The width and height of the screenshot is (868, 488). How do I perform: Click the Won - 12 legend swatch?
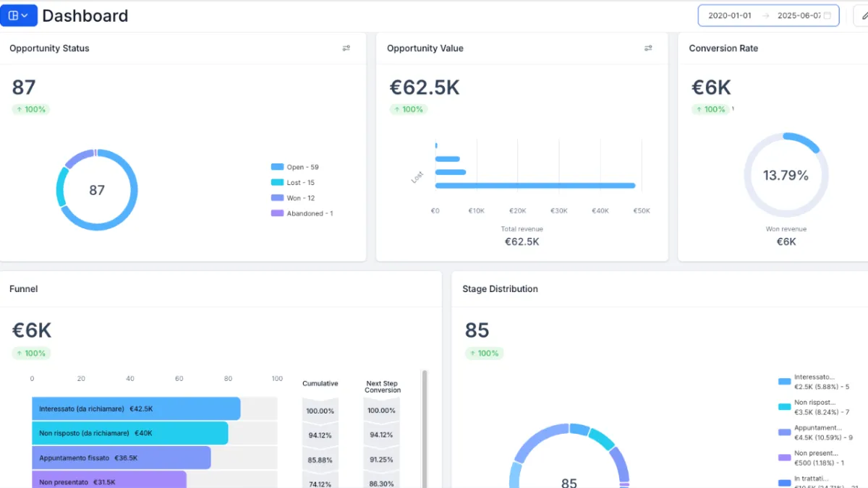tap(277, 198)
